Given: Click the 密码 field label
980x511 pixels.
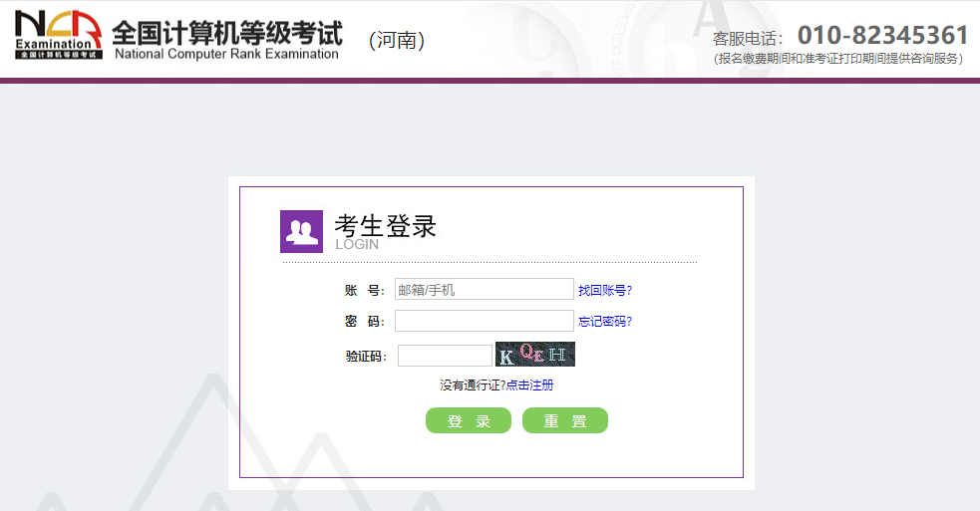Looking at the screenshot, I should 364,321.
